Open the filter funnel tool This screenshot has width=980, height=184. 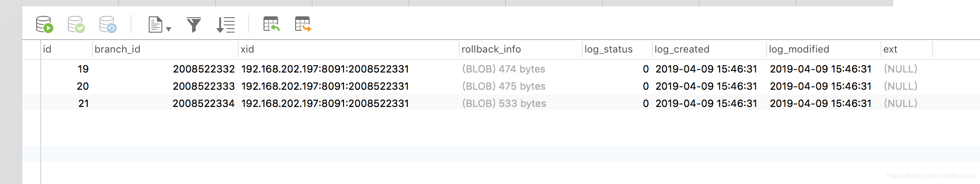point(194,24)
